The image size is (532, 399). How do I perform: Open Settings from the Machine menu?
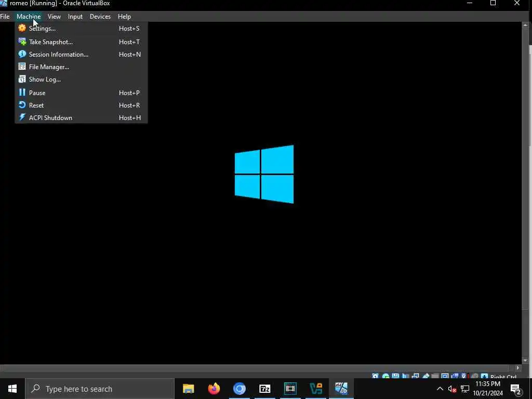coord(81,29)
